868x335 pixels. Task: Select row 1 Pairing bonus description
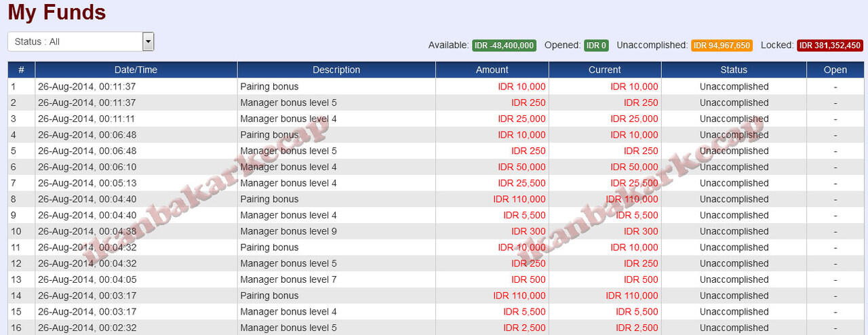coord(269,87)
